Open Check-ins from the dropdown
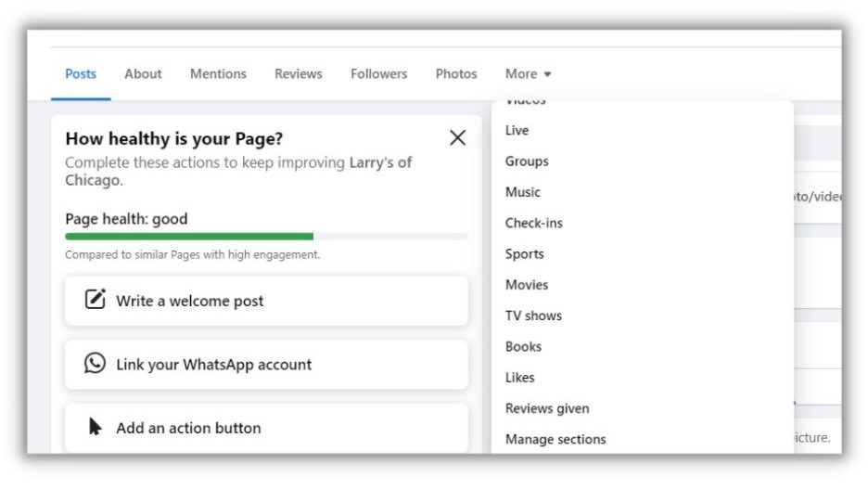 [x=533, y=223]
